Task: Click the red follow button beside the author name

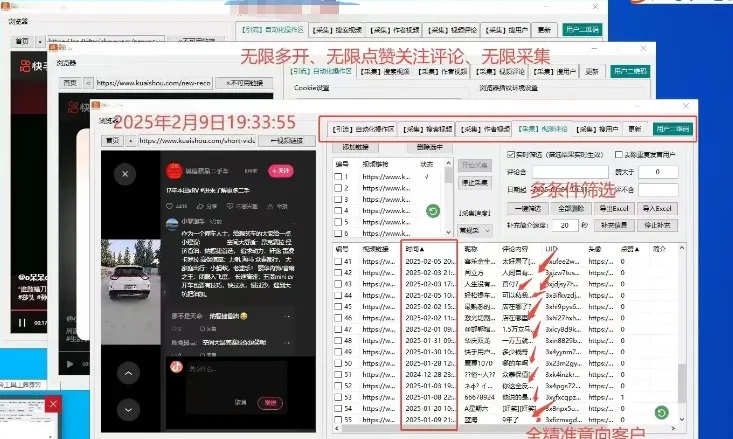Action: click(283, 171)
